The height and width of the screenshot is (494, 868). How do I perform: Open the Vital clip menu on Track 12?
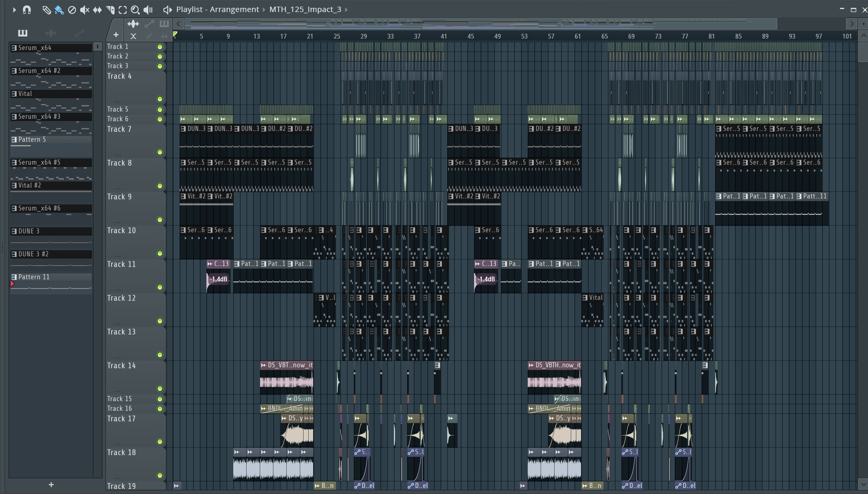(585, 298)
